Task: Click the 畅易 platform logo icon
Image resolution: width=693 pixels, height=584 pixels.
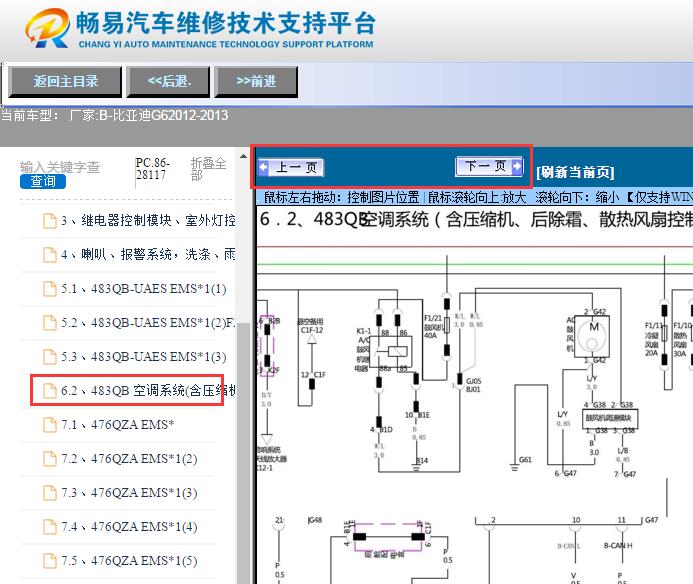Action: point(47,28)
